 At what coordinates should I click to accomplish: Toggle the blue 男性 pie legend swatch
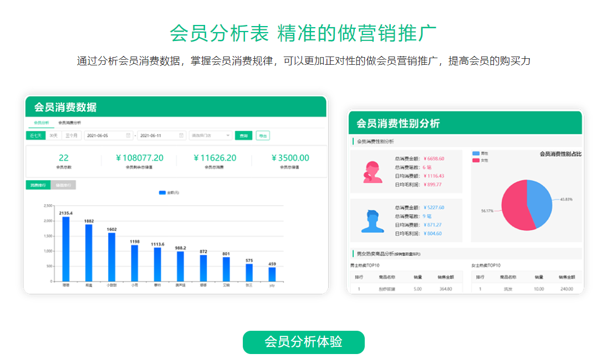click(x=476, y=153)
